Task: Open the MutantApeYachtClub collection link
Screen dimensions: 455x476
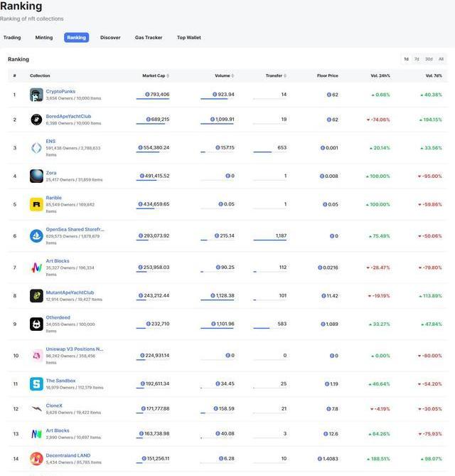Action: 70,292
